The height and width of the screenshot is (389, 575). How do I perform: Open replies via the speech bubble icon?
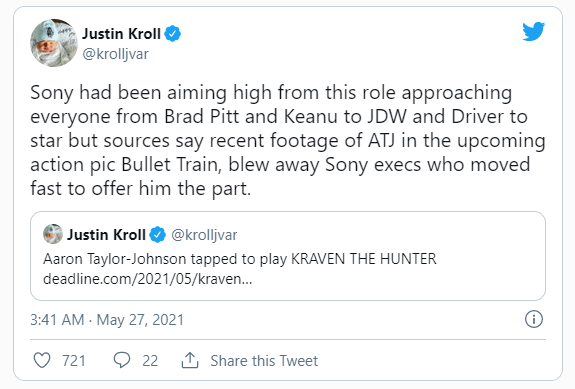[122, 360]
